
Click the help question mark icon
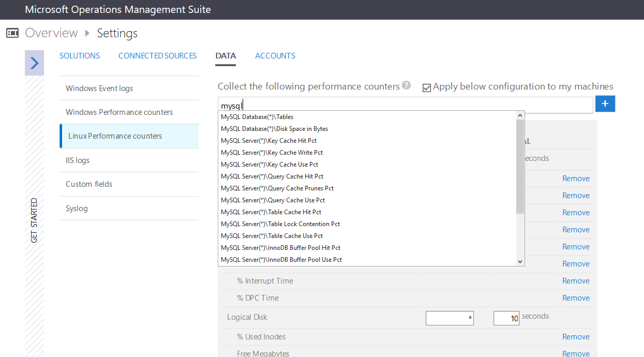pos(407,85)
